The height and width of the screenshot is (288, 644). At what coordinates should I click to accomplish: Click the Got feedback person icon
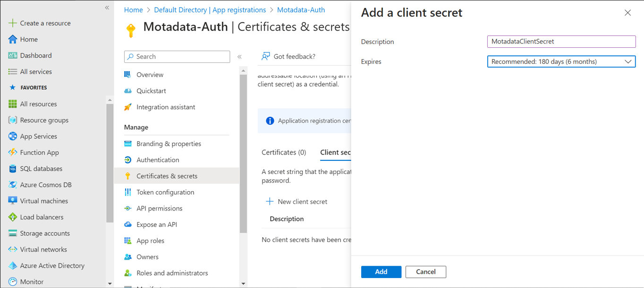click(266, 56)
